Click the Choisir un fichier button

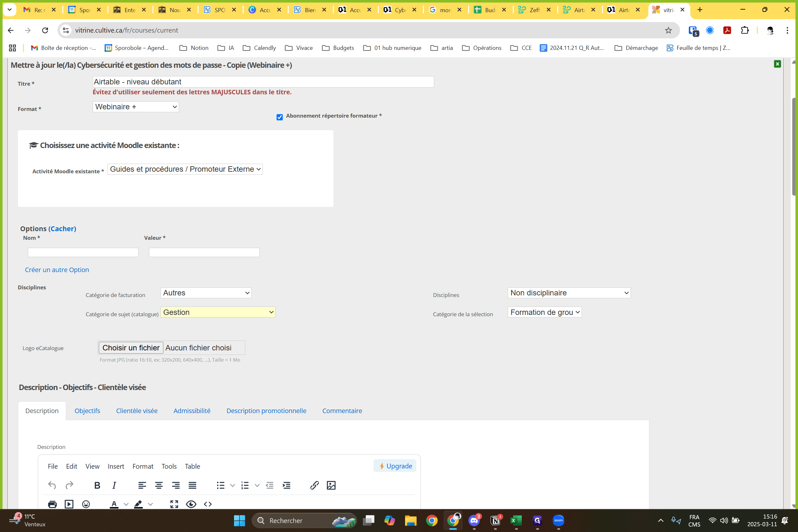pyautogui.click(x=131, y=348)
